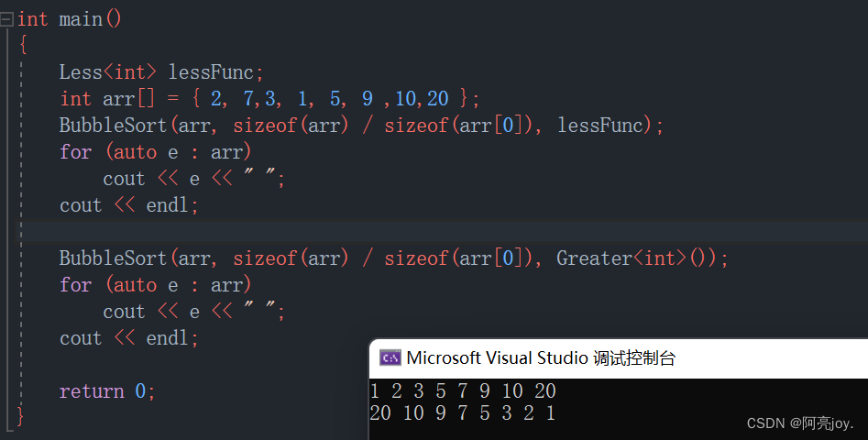The height and width of the screenshot is (440, 868).
Task: Click the closing brace of main
Action: 21,417
